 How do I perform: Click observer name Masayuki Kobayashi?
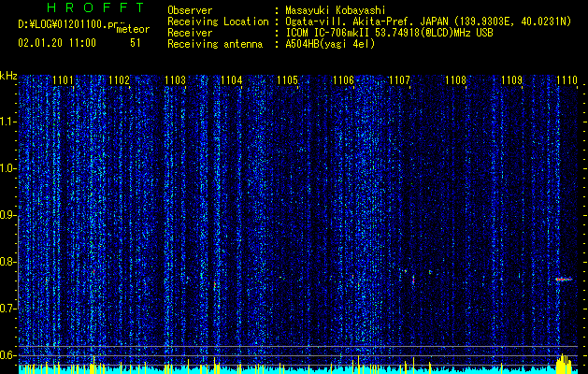point(336,10)
